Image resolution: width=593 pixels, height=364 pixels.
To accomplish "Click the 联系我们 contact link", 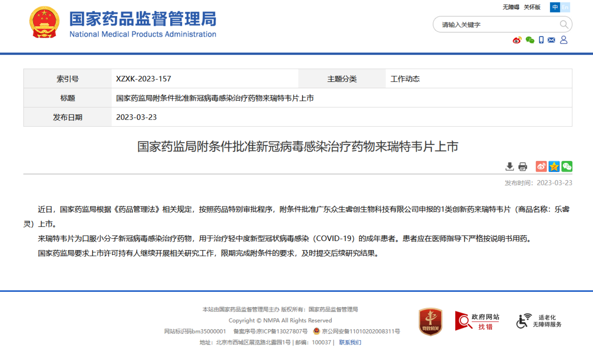I will 350,342.
